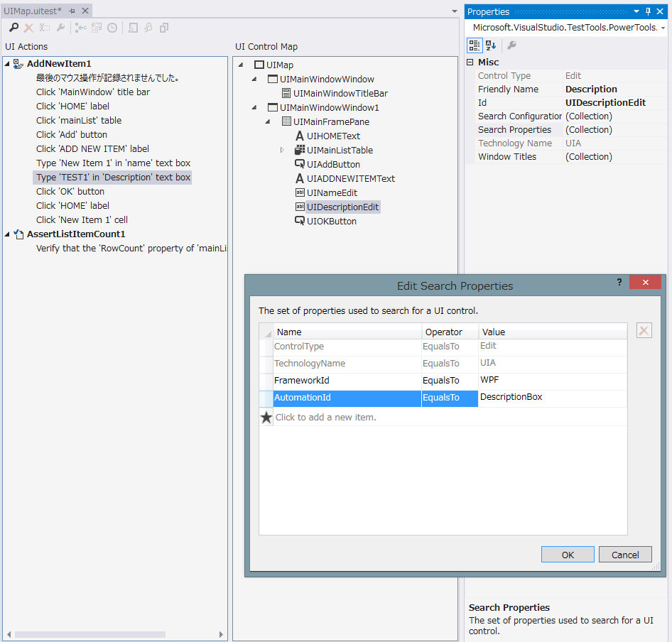Click the red X Delete icon in the UIMap toolbar
The height and width of the screenshot is (642, 672).
tap(28, 28)
